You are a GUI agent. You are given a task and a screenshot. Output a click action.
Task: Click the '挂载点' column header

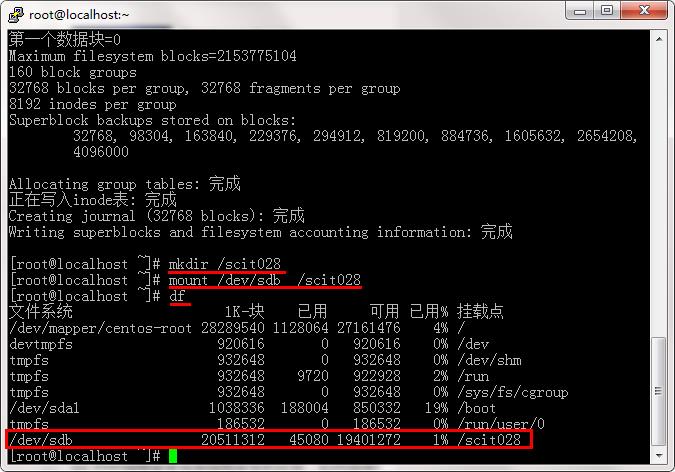pyautogui.click(x=480, y=311)
